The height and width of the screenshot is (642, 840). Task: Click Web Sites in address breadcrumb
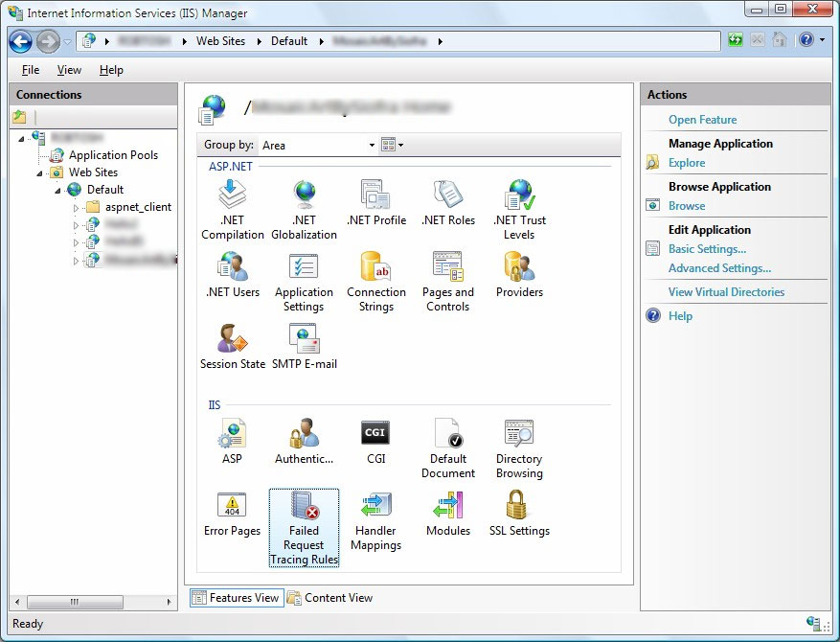coord(220,41)
